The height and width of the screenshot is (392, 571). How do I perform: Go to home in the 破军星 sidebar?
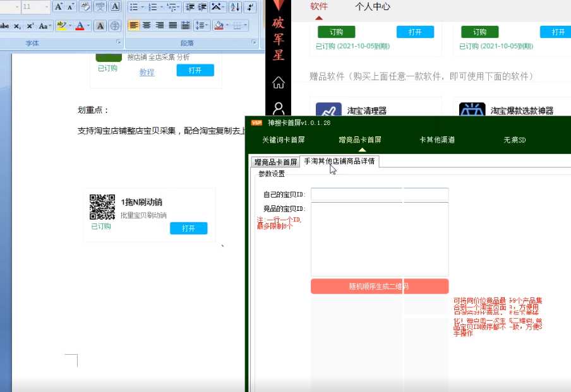click(279, 83)
